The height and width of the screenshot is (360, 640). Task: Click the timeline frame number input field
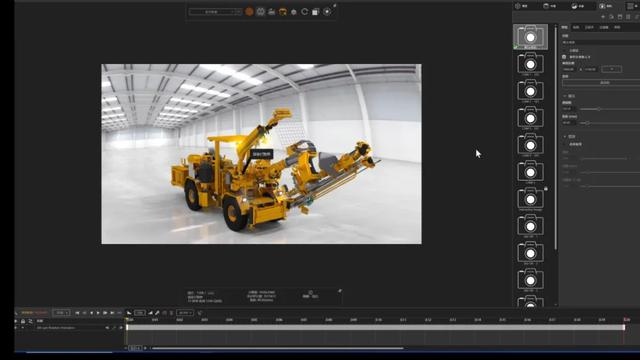coord(140,313)
